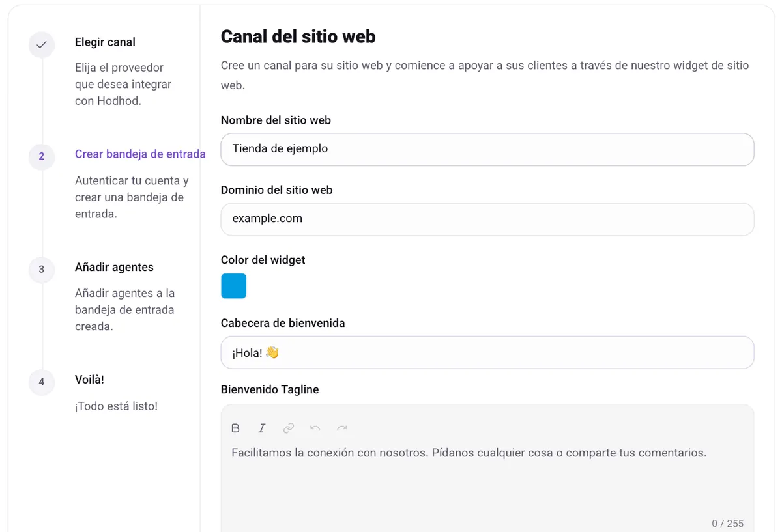The width and height of the screenshot is (782, 532).
Task: Click the completed checkmark step icon
Action: pyautogui.click(x=42, y=45)
